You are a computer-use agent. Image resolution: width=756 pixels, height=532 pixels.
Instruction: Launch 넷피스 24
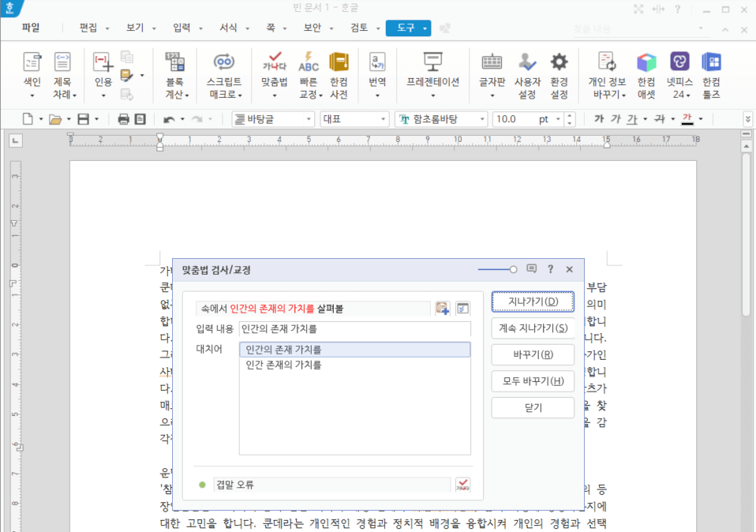[x=679, y=74]
